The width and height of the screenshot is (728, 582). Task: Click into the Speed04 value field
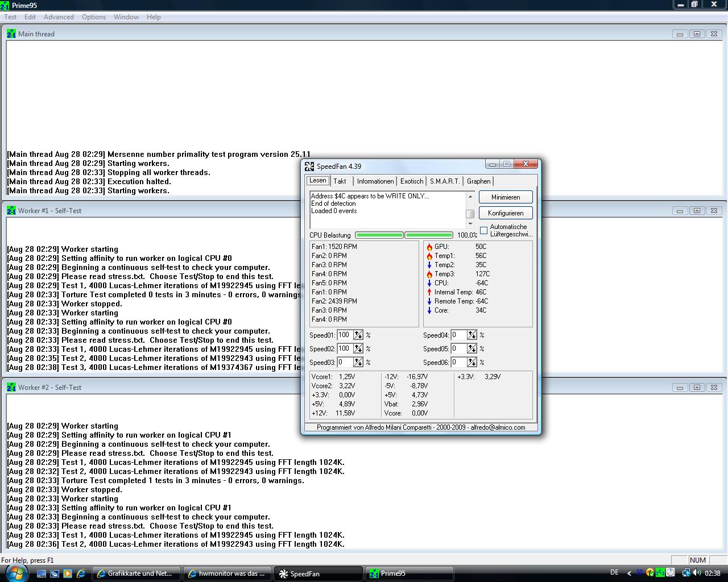458,335
